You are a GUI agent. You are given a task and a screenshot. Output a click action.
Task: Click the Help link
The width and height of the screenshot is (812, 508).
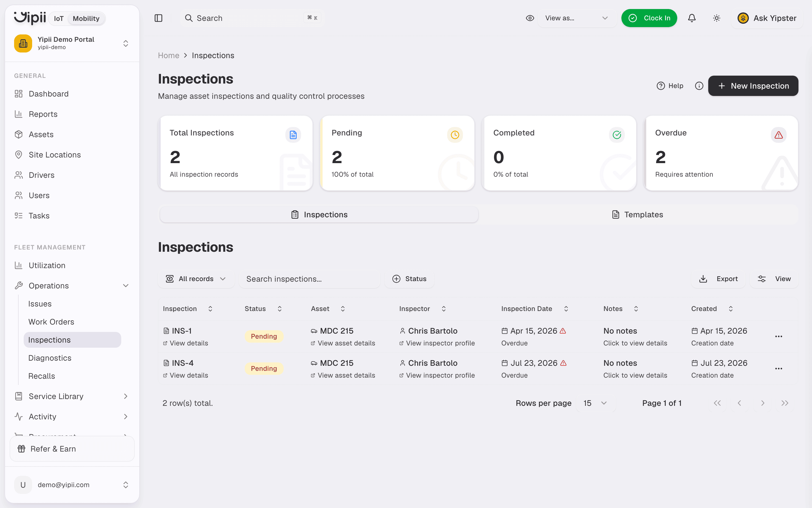click(x=670, y=86)
